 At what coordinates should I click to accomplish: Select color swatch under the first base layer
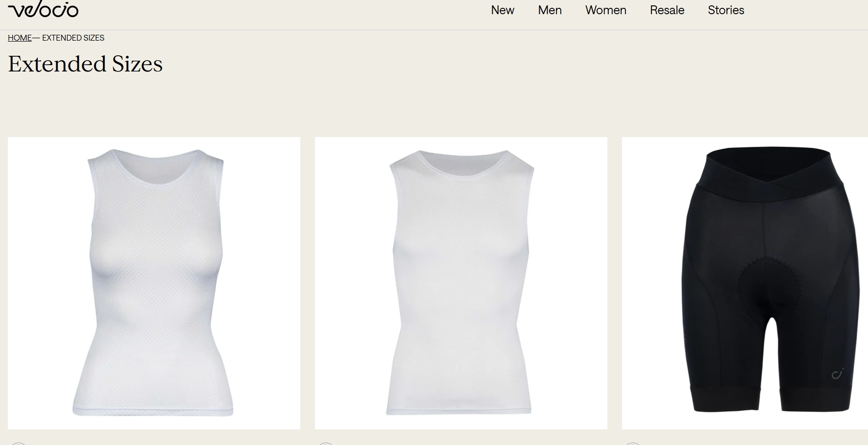18,443
